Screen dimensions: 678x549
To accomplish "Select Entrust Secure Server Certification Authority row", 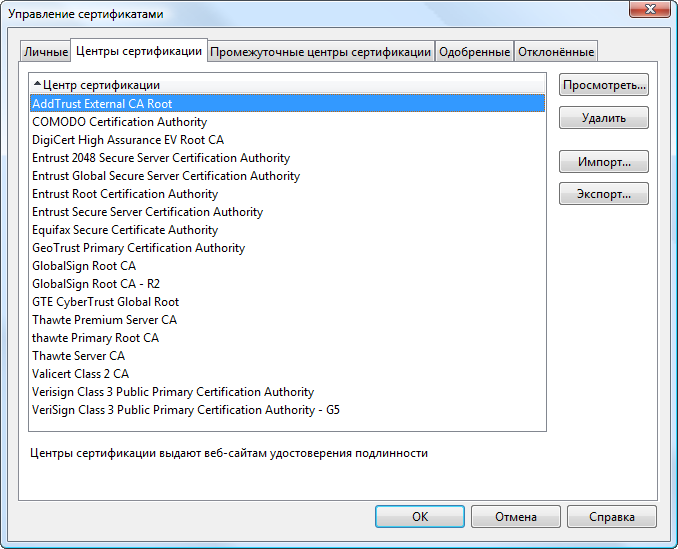I will [x=288, y=212].
